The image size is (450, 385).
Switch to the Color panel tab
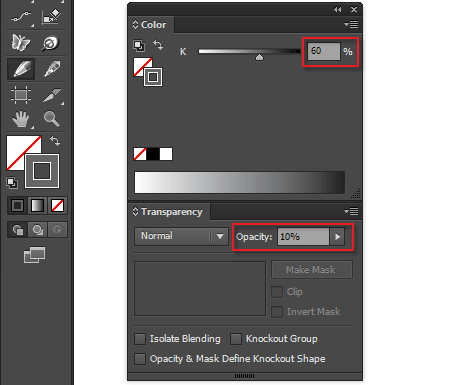pos(153,25)
